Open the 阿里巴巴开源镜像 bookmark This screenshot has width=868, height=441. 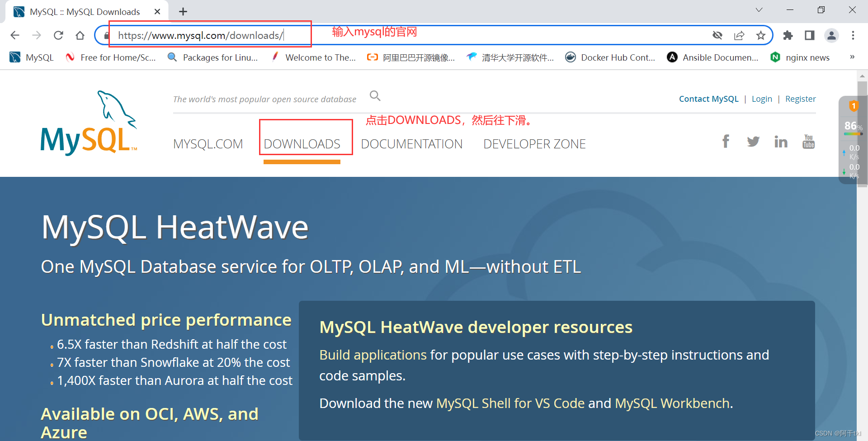[x=411, y=57]
